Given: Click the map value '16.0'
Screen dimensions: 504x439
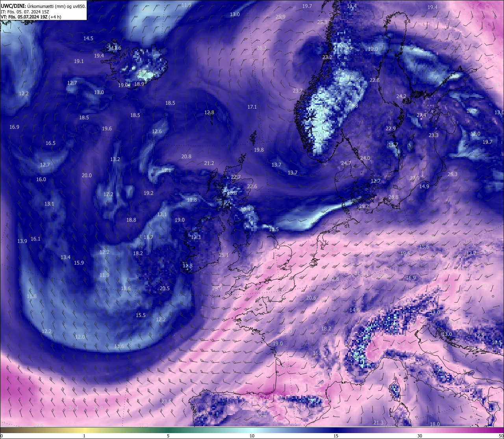Looking at the screenshot, I should (41, 180).
